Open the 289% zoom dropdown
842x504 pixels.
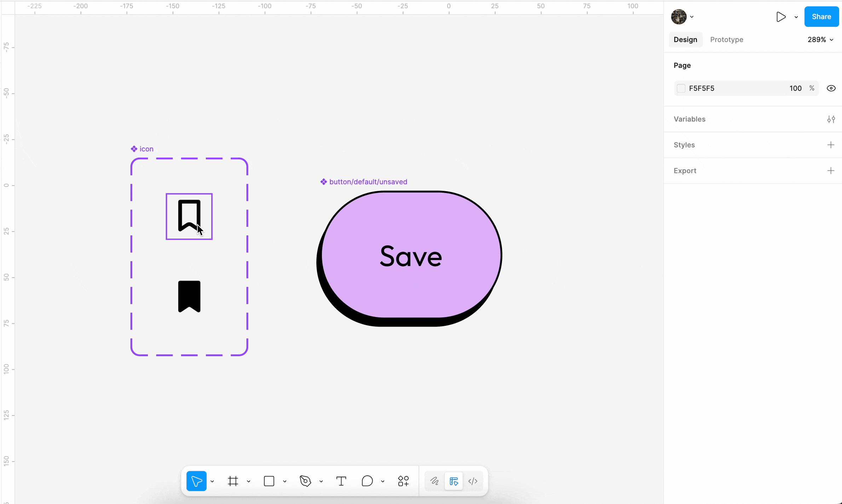pos(820,40)
